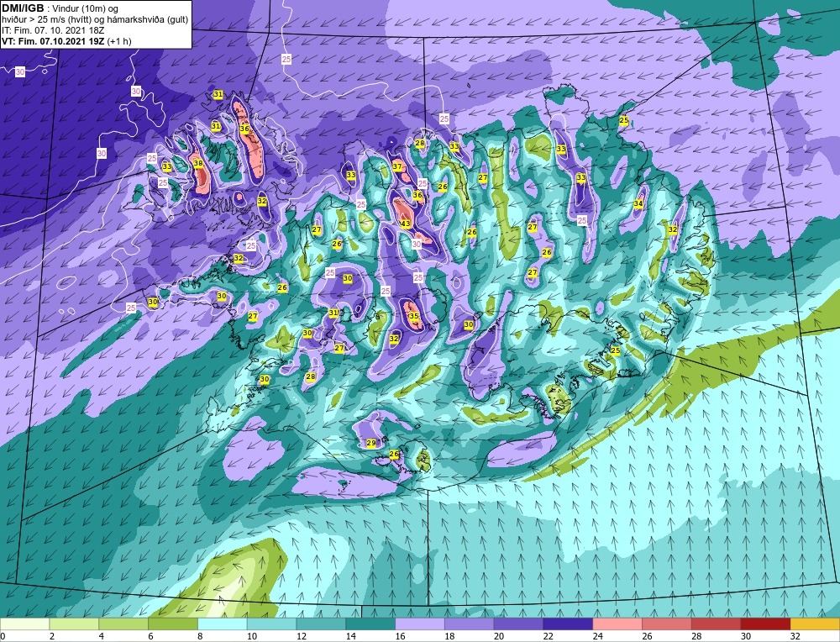
Task: Select the yellow 38 gust label in Westfjords
Action: point(198,164)
